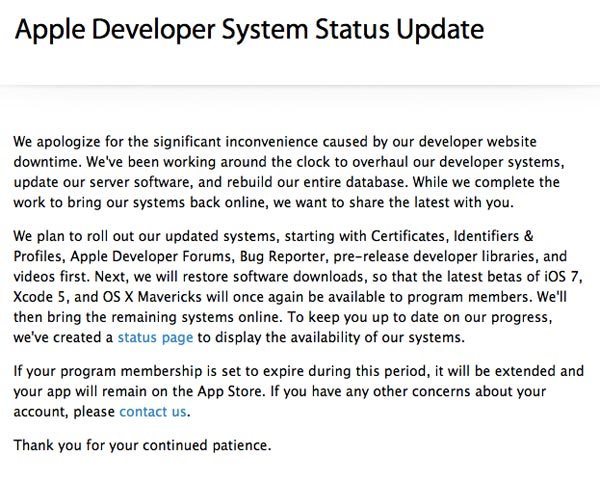
Task: Click the Apple Developer System Status Update heading
Action: [x=249, y=30]
